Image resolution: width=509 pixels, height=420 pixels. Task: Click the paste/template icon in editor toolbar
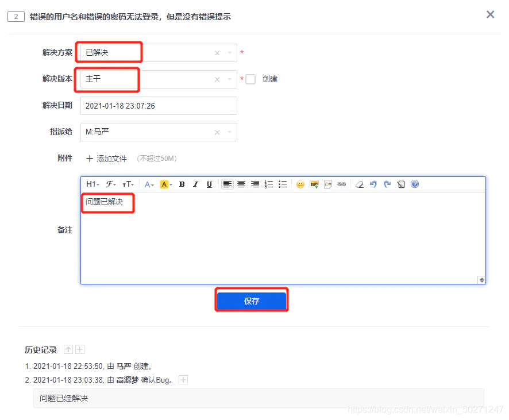tap(401, 184)
